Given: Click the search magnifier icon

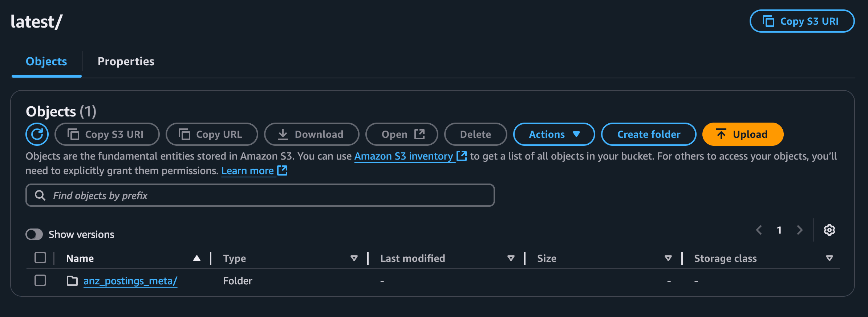Looking at the screenshot, I should pos(40,195).
